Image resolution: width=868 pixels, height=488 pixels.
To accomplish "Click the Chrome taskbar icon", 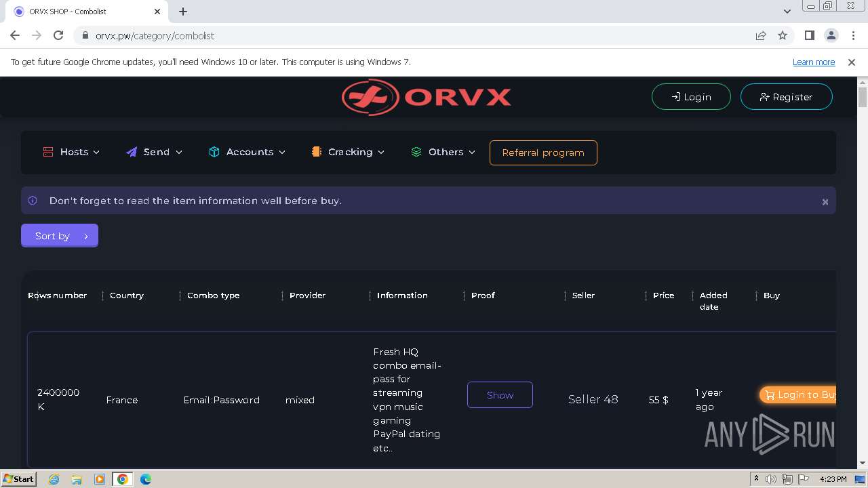I will tap(123, 479).
